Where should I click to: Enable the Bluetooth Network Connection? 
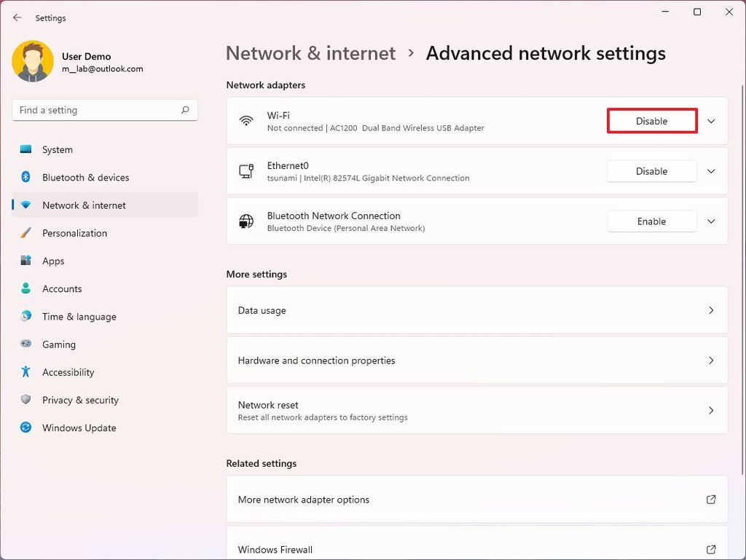[x=651, y=221]
